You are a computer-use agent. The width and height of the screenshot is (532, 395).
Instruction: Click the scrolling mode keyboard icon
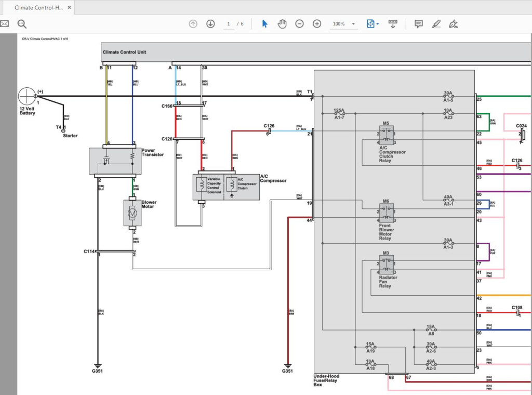(x=393, y=24)
